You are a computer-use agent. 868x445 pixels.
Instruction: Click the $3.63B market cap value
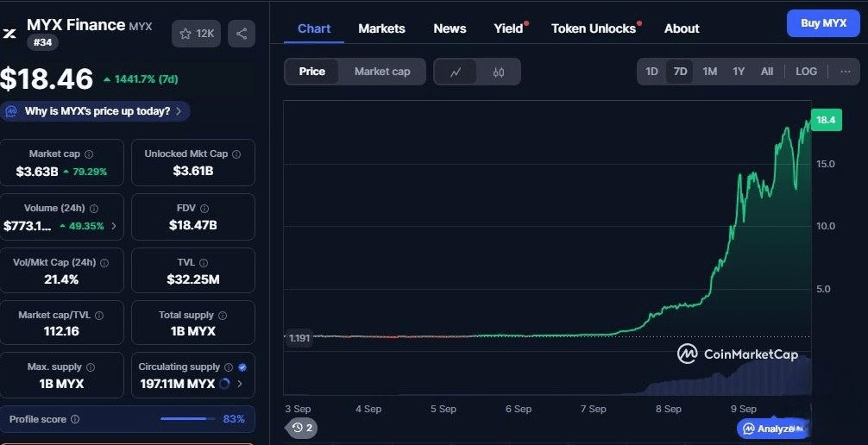[x=36, y=172]
